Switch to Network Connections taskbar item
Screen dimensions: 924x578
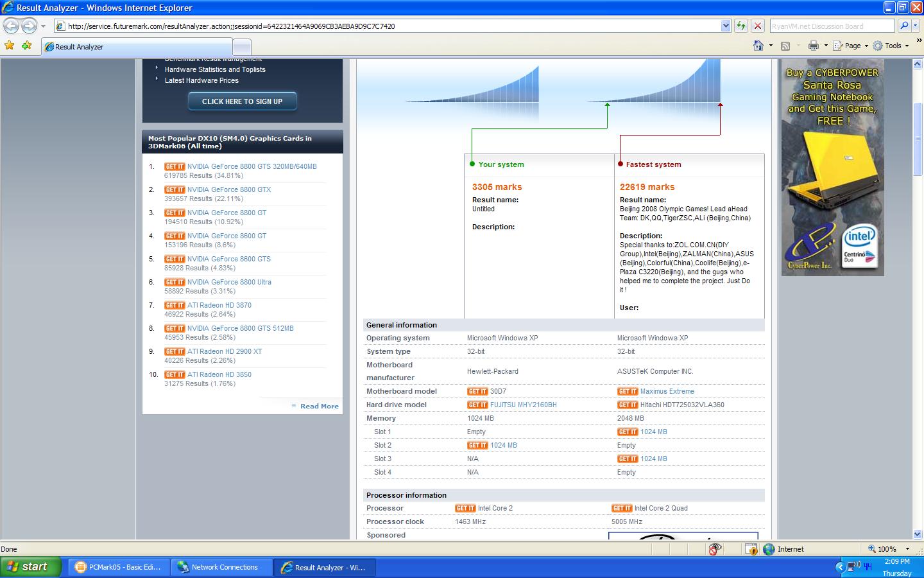coord(223,567)
